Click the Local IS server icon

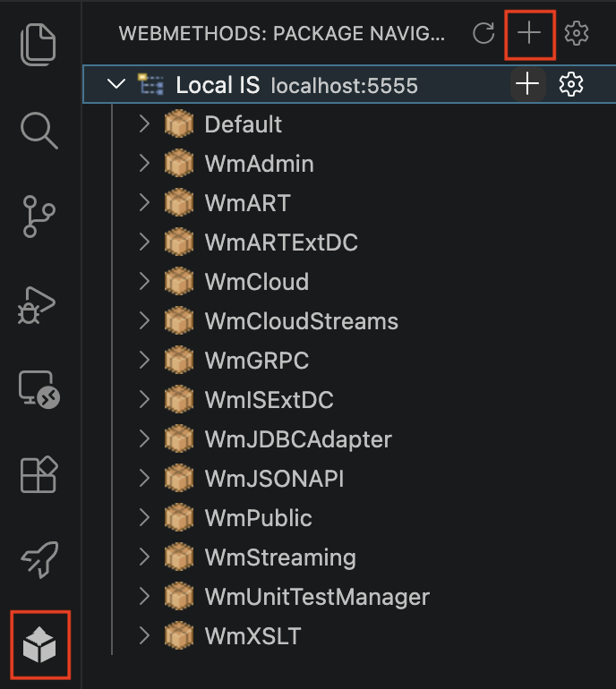pyautogui.click(x=150, y=84)
